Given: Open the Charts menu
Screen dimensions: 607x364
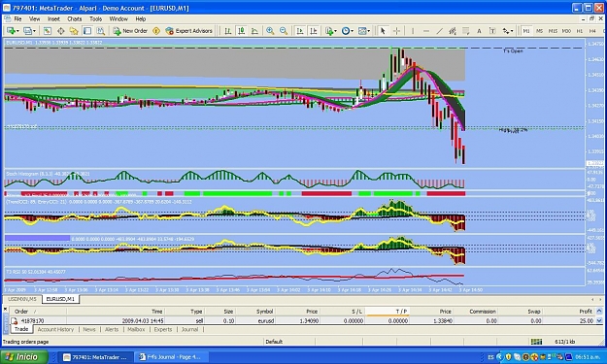Looking at the screenshot, I should click(75, 19).
